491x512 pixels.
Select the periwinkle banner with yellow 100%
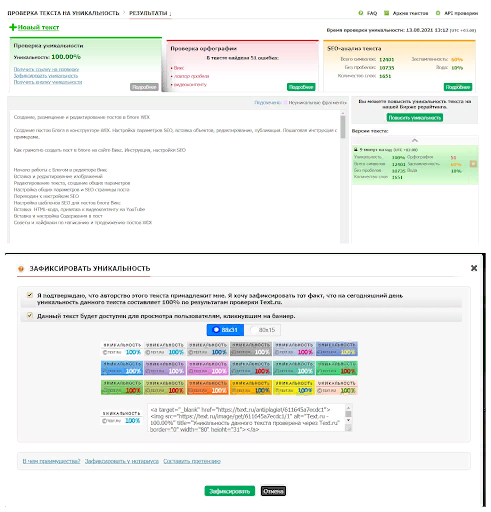click(337, 349)
